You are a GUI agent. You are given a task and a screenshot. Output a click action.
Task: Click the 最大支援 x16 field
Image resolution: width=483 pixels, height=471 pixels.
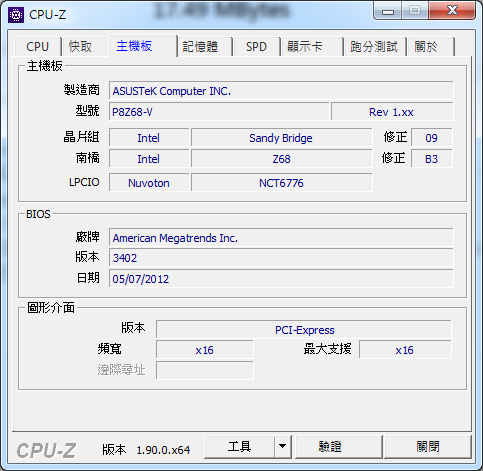pos(405,350)
